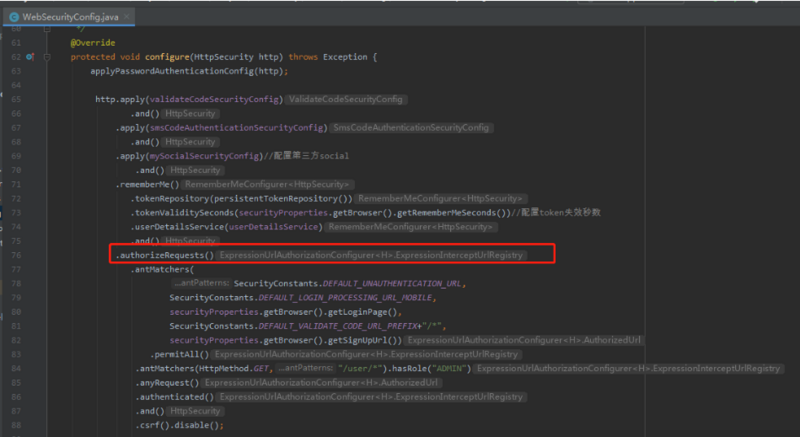Click the SmsCodeAuthenticationSecurityConfig inlay type hint
Image resolution: width=800 pixels, height=437 pixels.
(411, 127)
